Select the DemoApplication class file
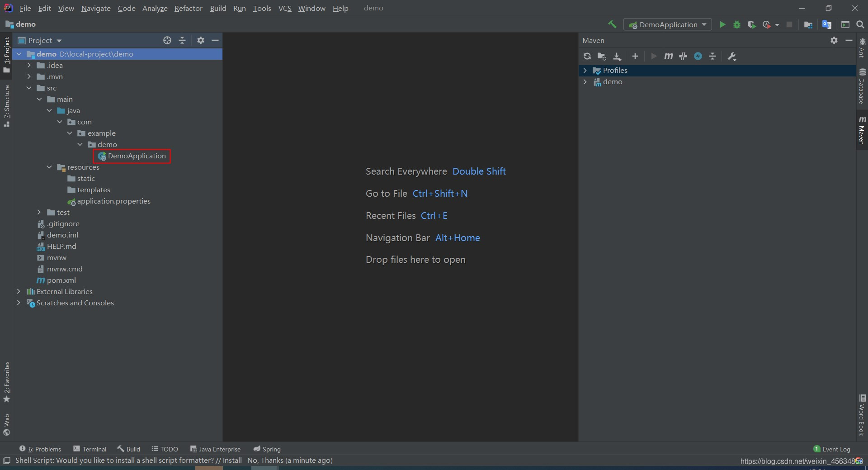 click(x=132, y=156)
